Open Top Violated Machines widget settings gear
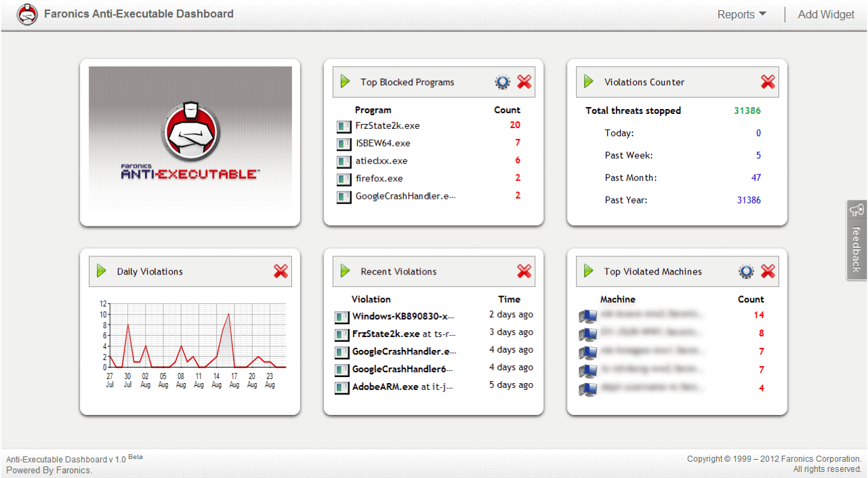 [x=745, y=271]
